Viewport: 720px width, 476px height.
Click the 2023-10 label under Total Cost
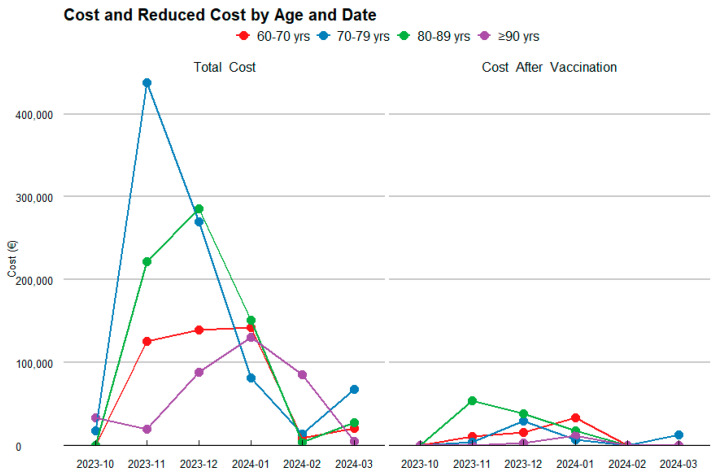pos(95,464)
